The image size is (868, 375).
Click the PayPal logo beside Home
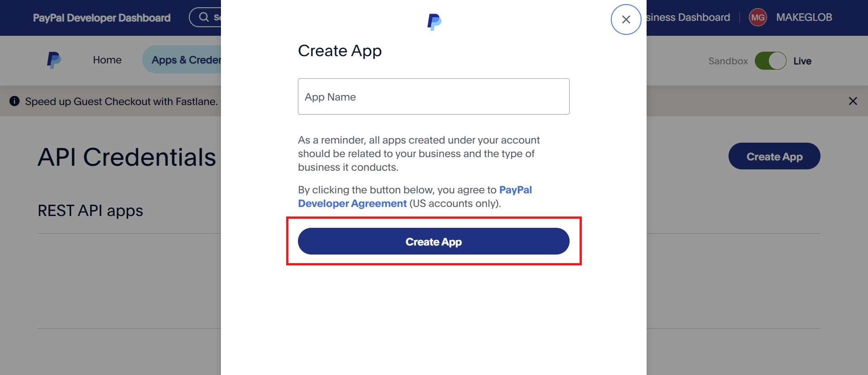(x=54, y=60)
